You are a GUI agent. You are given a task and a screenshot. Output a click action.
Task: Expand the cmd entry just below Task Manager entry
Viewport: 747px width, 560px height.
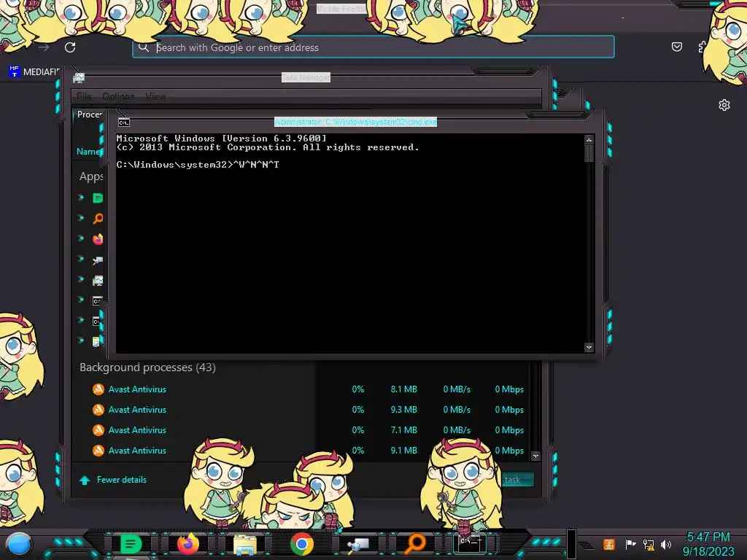[80, 300]
